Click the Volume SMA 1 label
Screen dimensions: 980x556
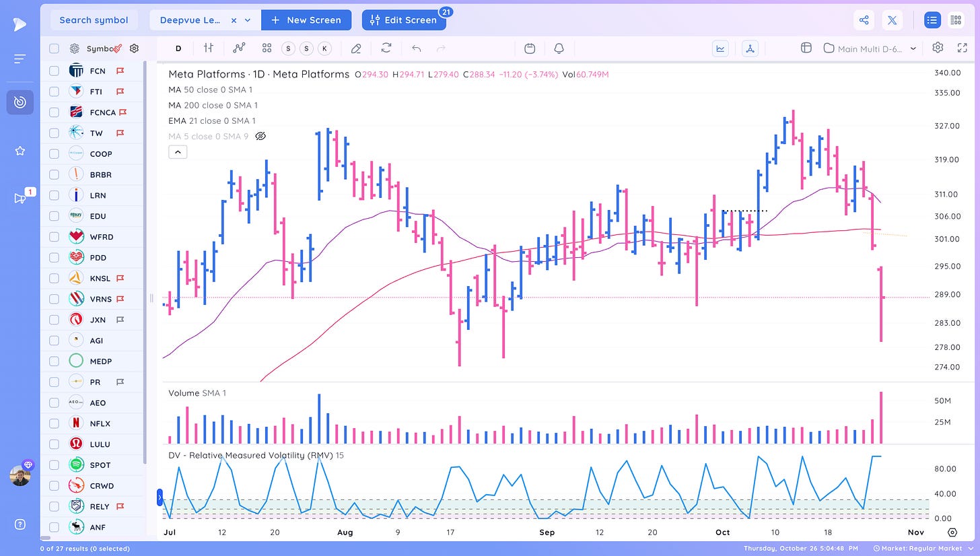point(197,392)
